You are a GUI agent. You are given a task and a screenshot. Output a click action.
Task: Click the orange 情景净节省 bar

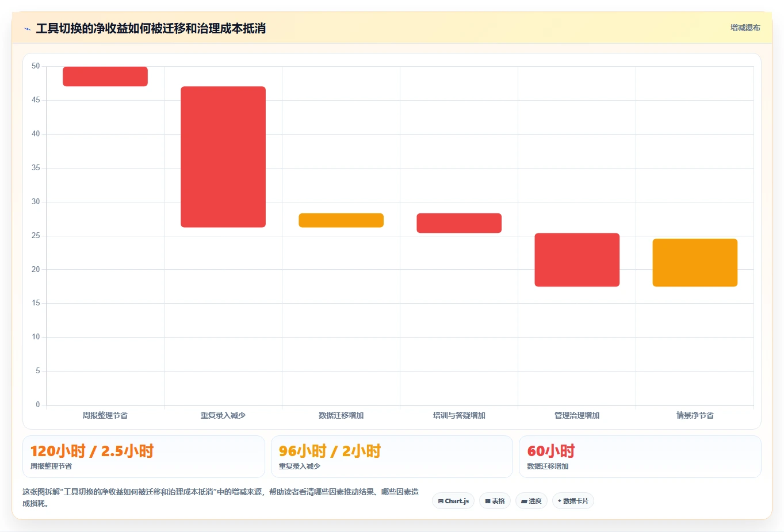[x=695, y=262]
